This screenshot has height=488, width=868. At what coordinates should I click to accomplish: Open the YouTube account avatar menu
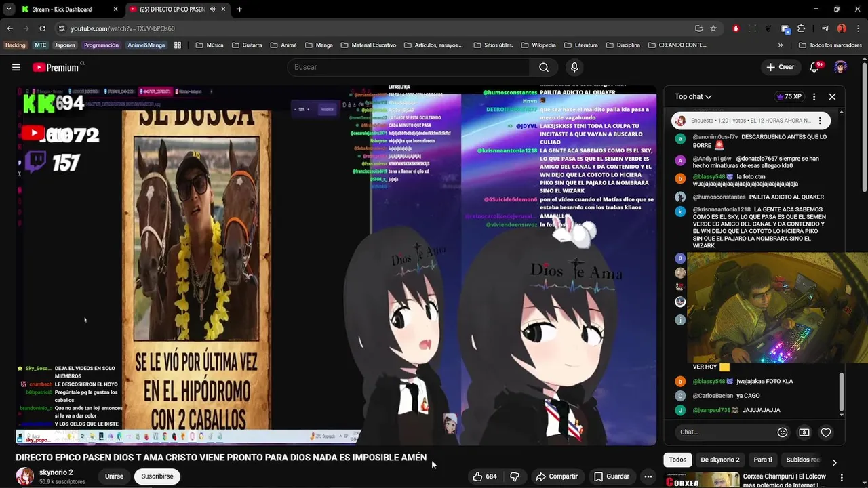pos(841,67)
